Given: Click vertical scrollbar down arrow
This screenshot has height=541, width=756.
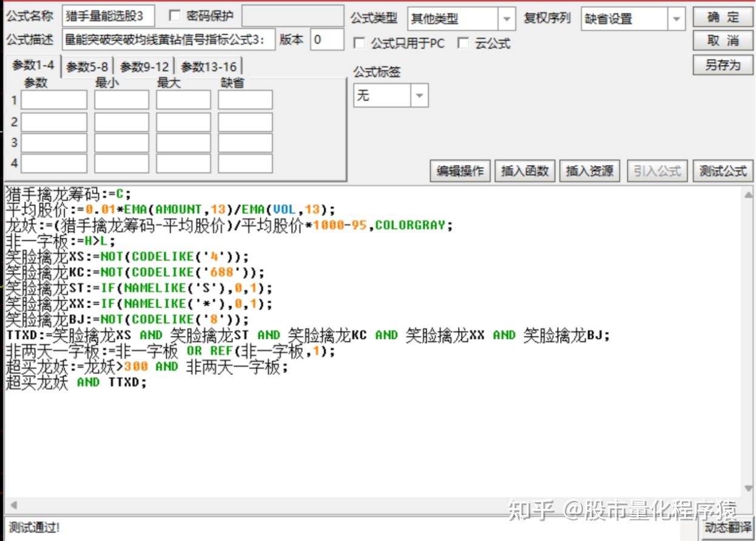Looking at the screenshot, I should (x=748, y=489).
